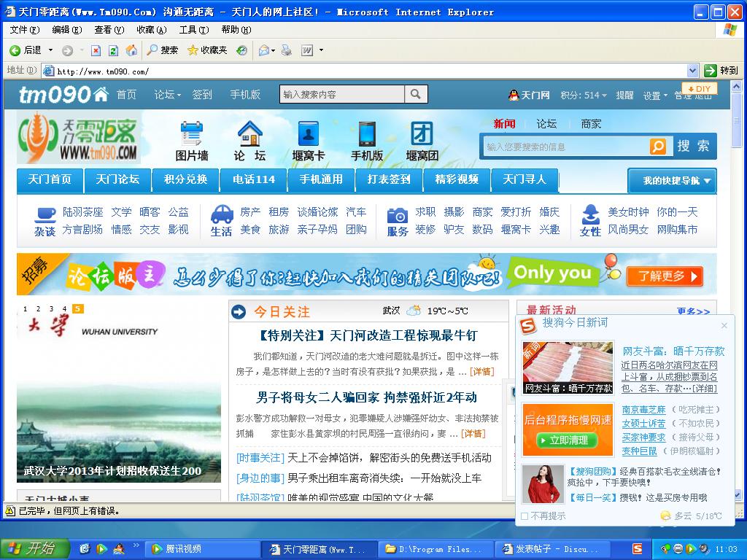Open the 论坛 house icon
Screen dimensions: 747x560
tap(249, 141)
